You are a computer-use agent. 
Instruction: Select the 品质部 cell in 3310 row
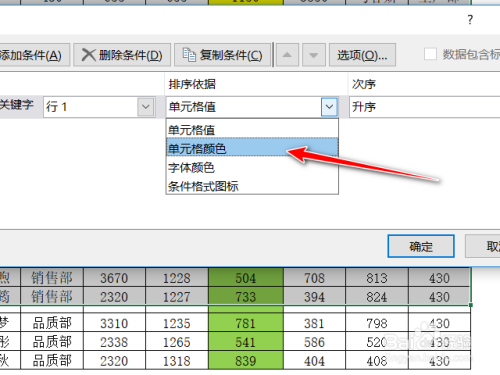click(x=52, y=323)
